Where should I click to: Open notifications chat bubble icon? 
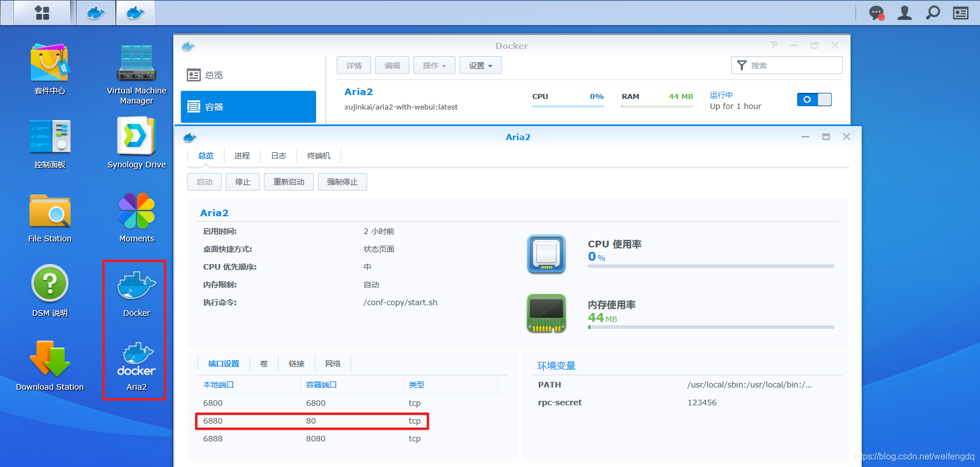pos(877,13)
